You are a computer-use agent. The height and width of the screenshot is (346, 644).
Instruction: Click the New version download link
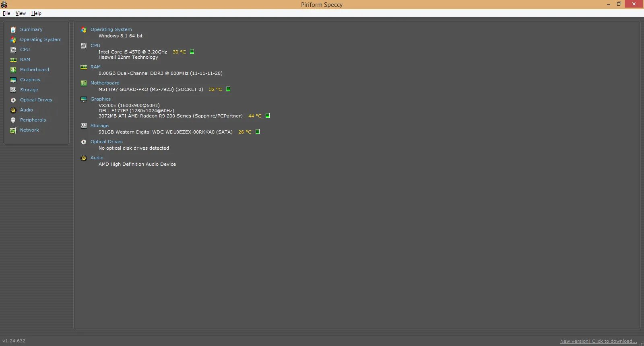click(599, 341)
